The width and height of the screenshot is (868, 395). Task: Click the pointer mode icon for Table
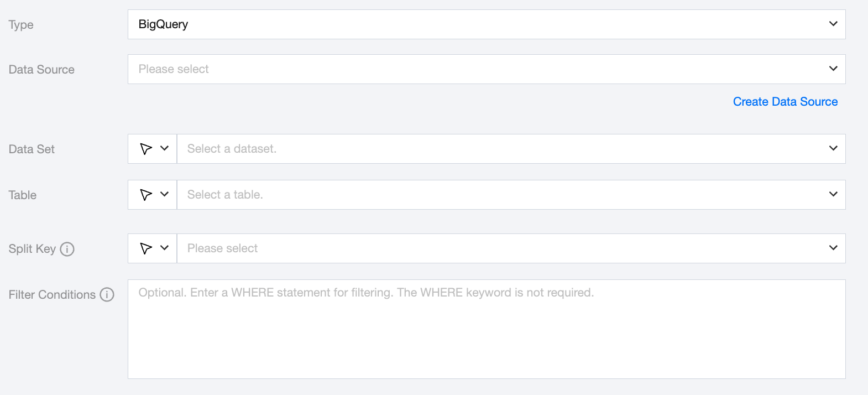tap(146, 195)
